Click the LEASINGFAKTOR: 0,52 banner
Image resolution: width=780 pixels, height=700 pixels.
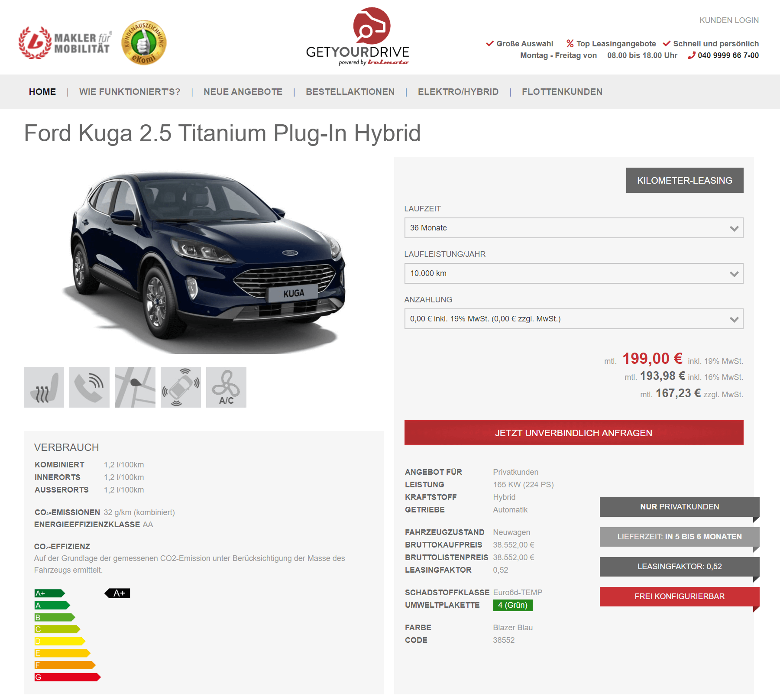point(680,567)
